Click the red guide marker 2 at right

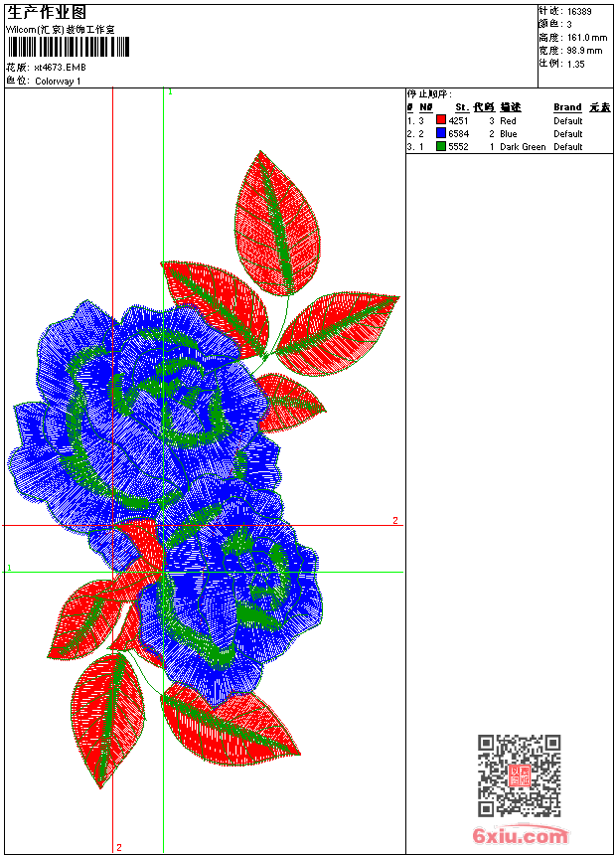point(395,520)
